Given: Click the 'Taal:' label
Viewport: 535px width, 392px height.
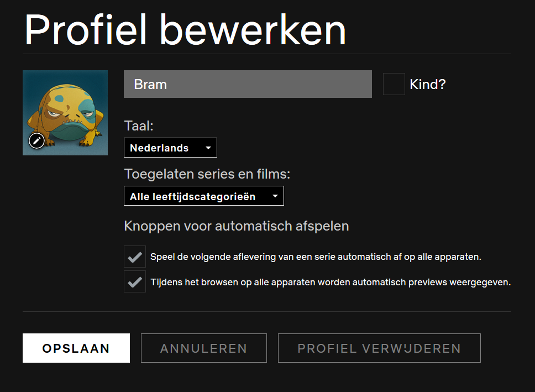Looking at the screenshot, I should [139, 126].
